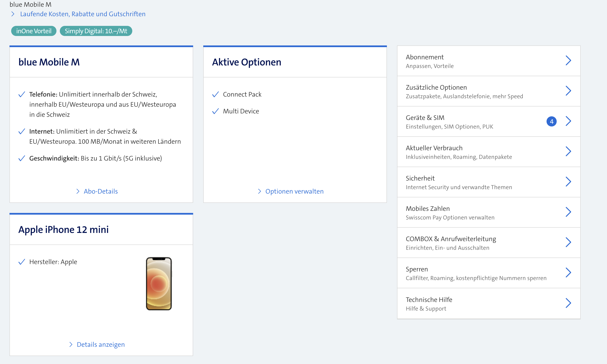The width and height of the screenshot is (607, 364).
Task: Click chevron next to Zusätzliche Optionen
Action: pyautogui.click(x=568, y=91)
